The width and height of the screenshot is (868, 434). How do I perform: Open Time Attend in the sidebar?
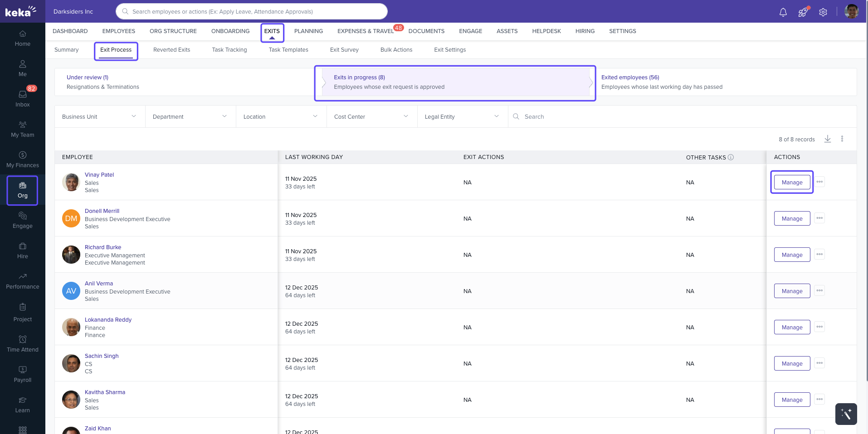click(x=23, y=344)
